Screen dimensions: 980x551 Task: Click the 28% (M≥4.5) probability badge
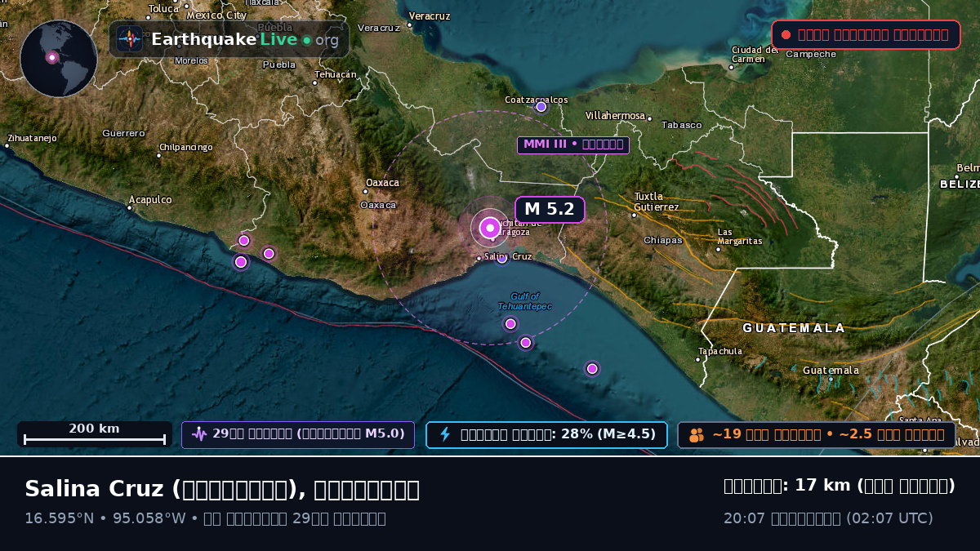pyautogui.click(x=546, y=434)
